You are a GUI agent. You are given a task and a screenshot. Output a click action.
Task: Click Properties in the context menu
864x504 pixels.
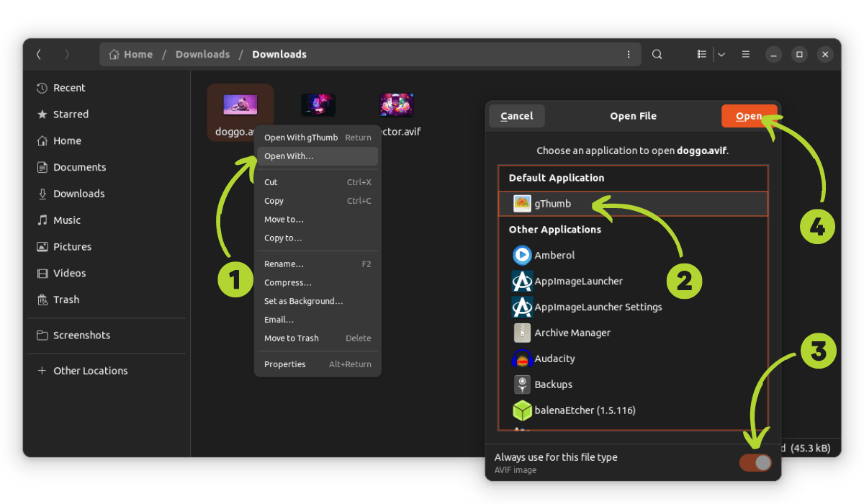point(284,364)
